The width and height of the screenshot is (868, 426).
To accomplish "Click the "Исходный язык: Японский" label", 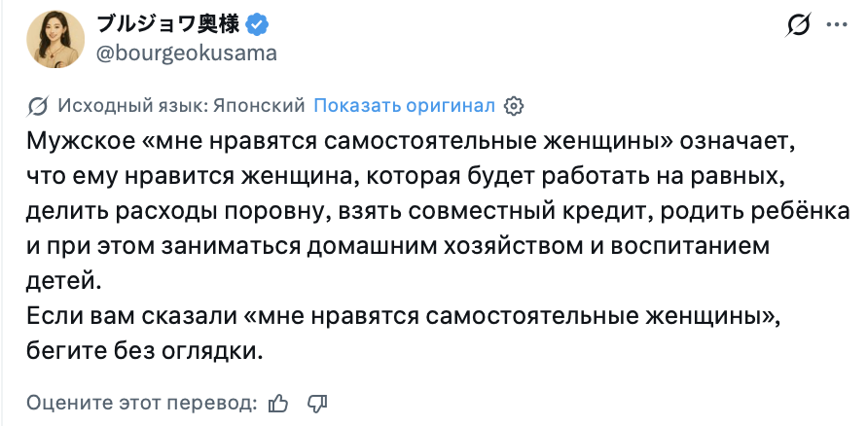I will pyautogui.click(x=182, y=105).
